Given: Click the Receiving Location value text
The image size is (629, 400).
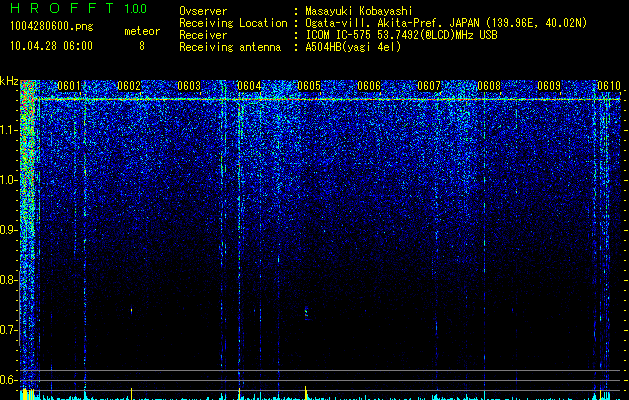Looking at the screenshot, I should 446,23.
